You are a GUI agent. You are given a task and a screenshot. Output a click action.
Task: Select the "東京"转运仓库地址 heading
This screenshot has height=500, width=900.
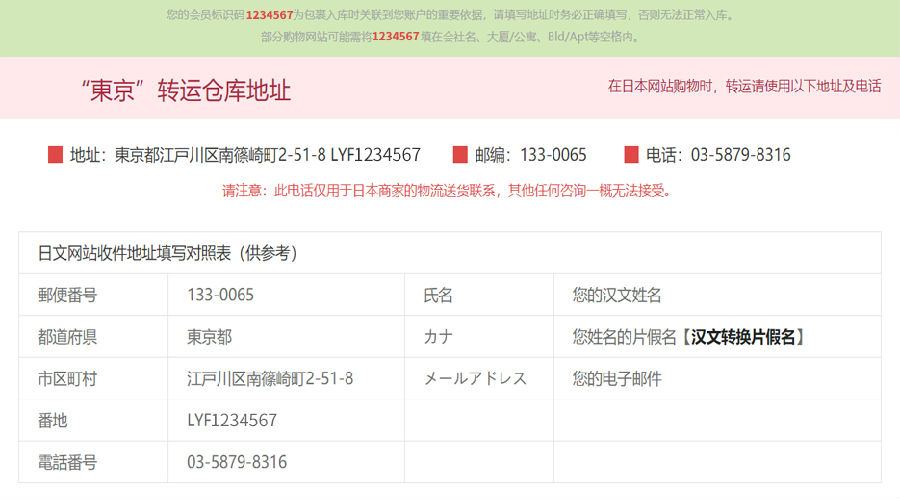(x=186, y=90)
